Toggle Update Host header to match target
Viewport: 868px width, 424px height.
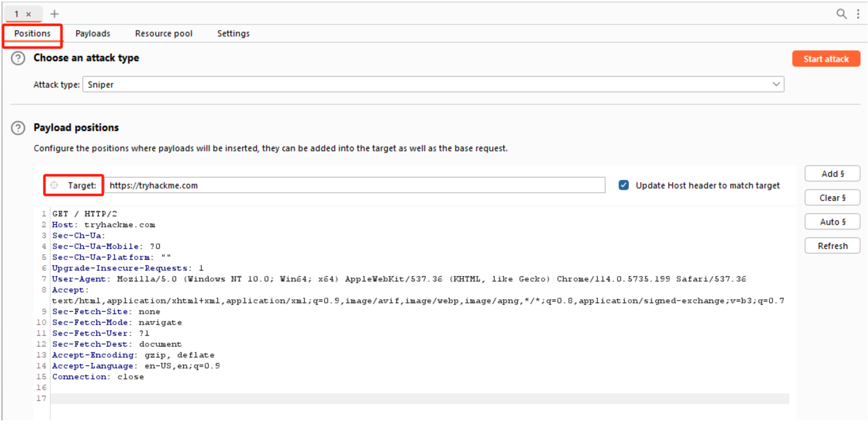coord(624,185)
